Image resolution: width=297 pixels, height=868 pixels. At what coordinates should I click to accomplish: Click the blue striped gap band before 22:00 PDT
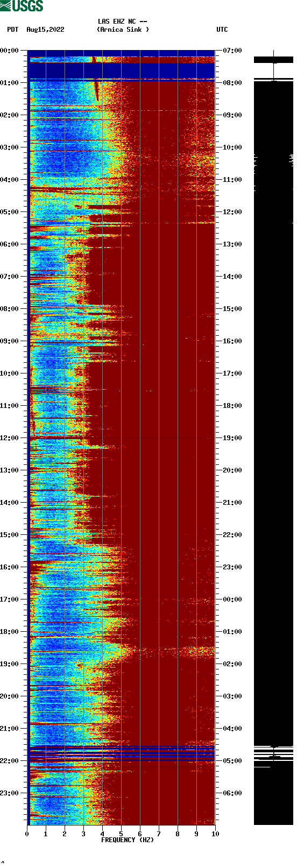(121, 753)
